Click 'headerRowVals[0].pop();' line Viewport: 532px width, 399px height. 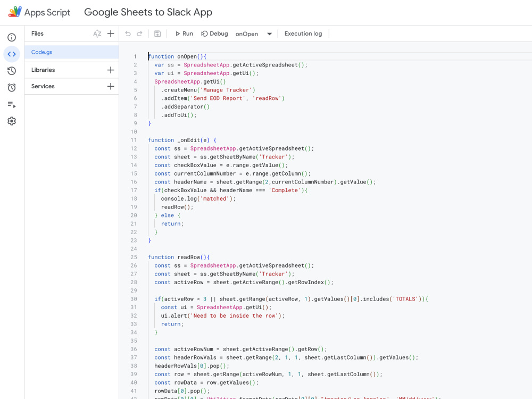(192, 366)
